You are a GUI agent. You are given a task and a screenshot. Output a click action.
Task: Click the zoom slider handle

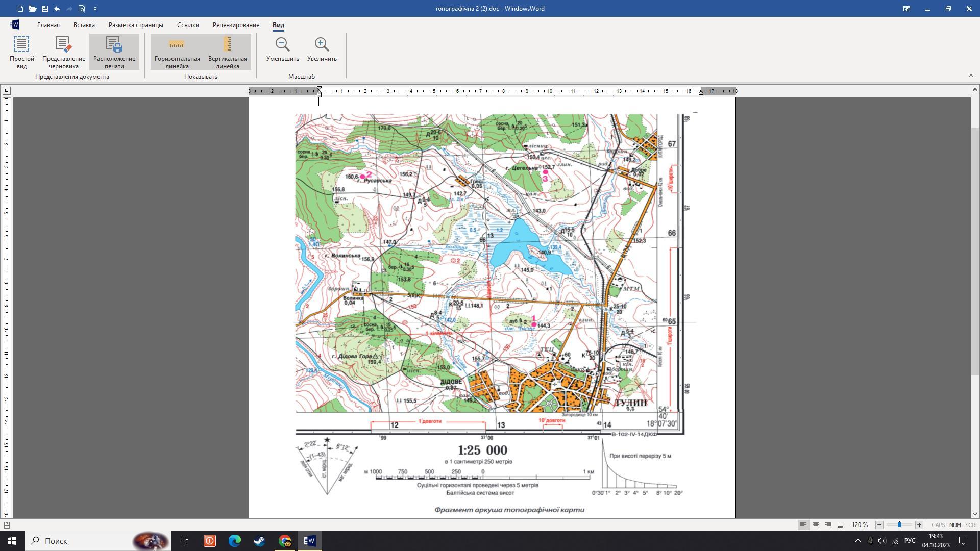899,525
